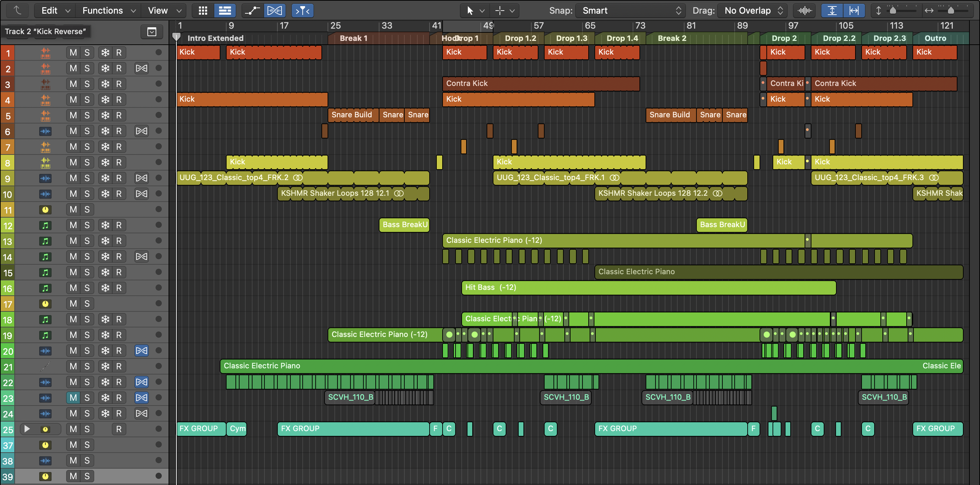Toggle Flex mode icon in toolbar
Viewport: 980px width, 485px height.
tap(275, 10)
